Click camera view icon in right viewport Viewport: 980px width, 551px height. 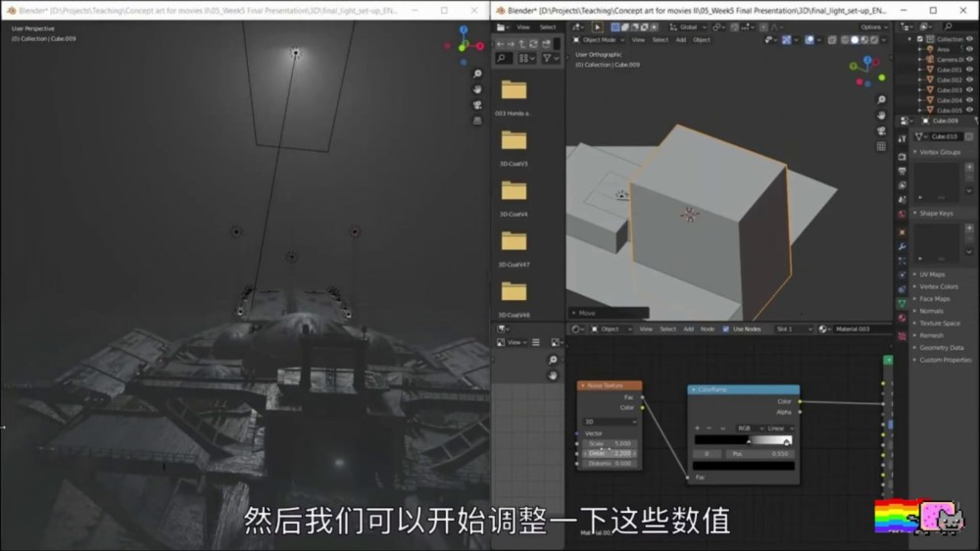[881, 131]
